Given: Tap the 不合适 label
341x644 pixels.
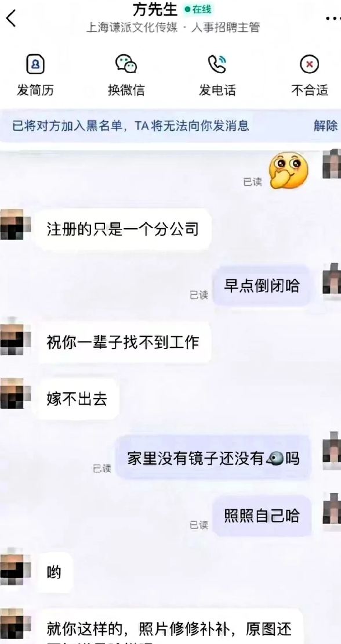Looking at the screenshot, I should 310,90.
